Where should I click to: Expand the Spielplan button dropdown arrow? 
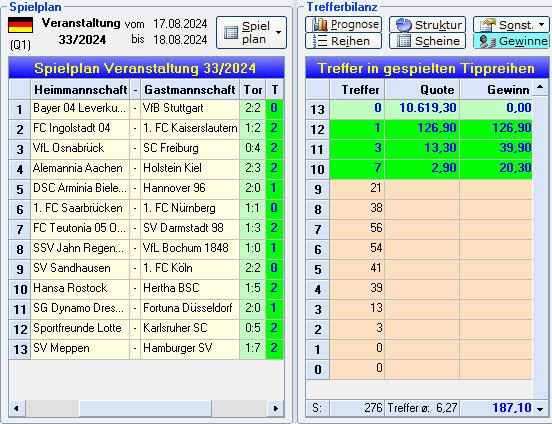coord(278,32)
